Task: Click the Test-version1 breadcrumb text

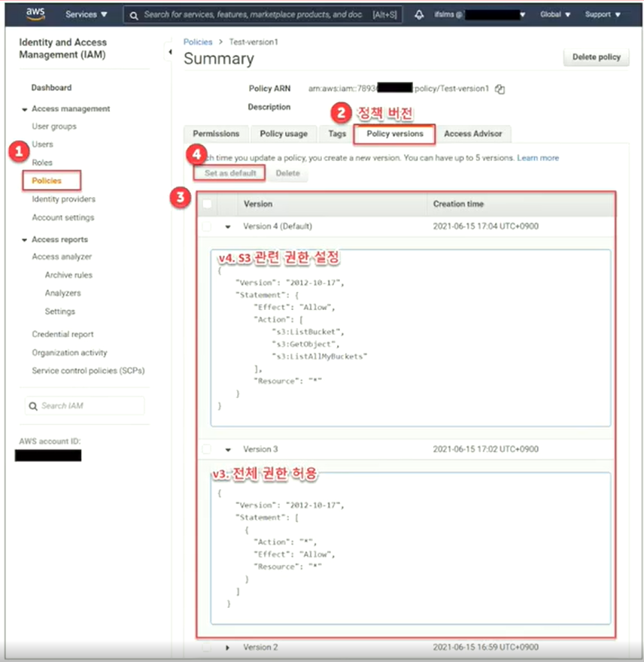Action: 254,42
